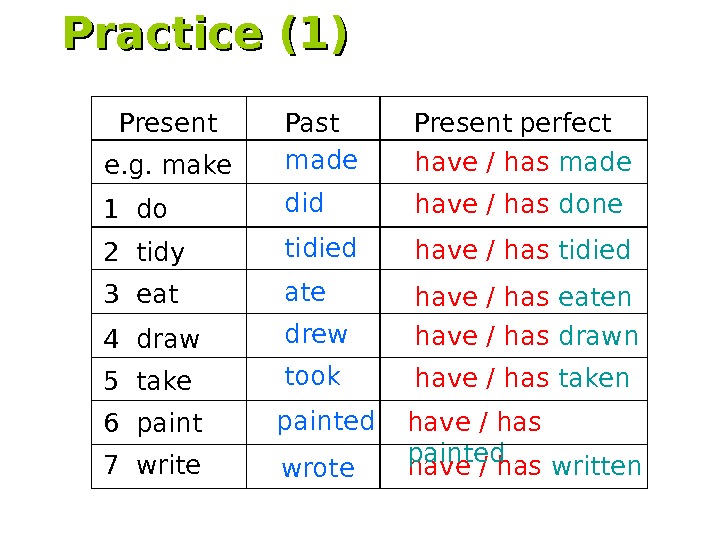
Task: Select the "1 do" row cell
Action: click(136, 210)
